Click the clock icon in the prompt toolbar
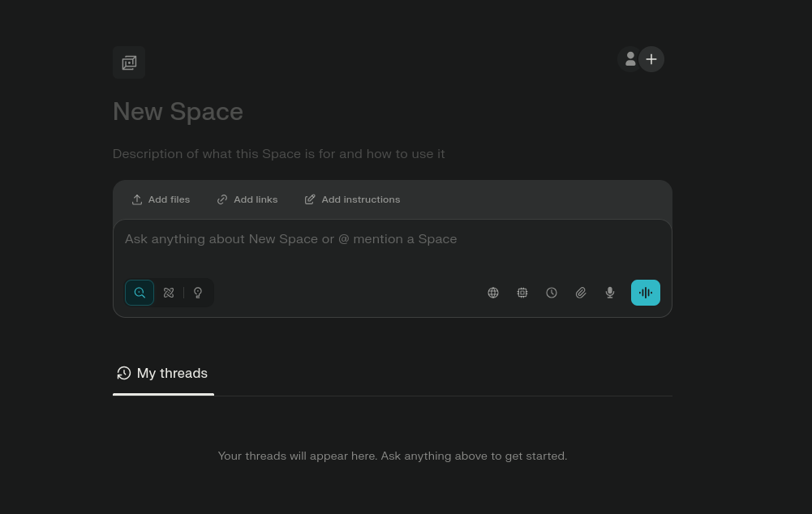The image size is (812, 514). pyautogui.click(x=552, y=293)
